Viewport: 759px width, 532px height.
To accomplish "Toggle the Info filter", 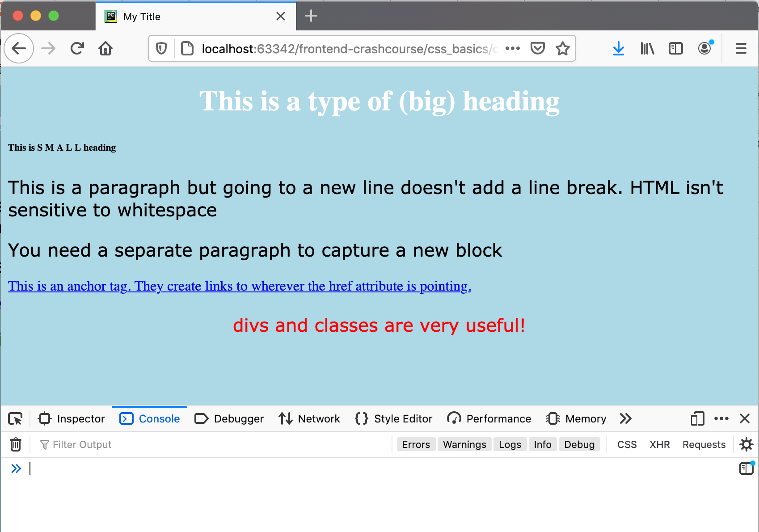I will click(x=543, y=444).
